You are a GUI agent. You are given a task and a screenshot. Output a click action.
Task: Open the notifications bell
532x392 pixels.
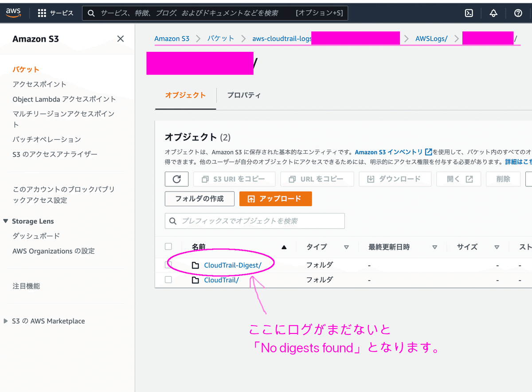click(x=493, y=13)
